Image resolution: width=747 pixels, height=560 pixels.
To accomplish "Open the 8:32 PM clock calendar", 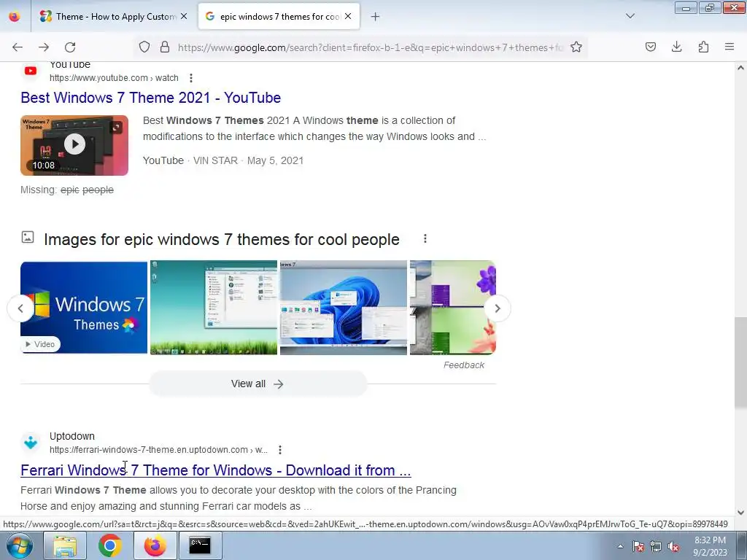I will coord(710,546).
